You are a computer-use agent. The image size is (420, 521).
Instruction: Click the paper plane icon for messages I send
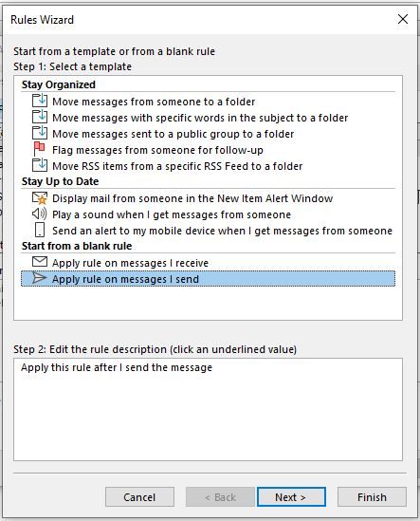[39, 278]
